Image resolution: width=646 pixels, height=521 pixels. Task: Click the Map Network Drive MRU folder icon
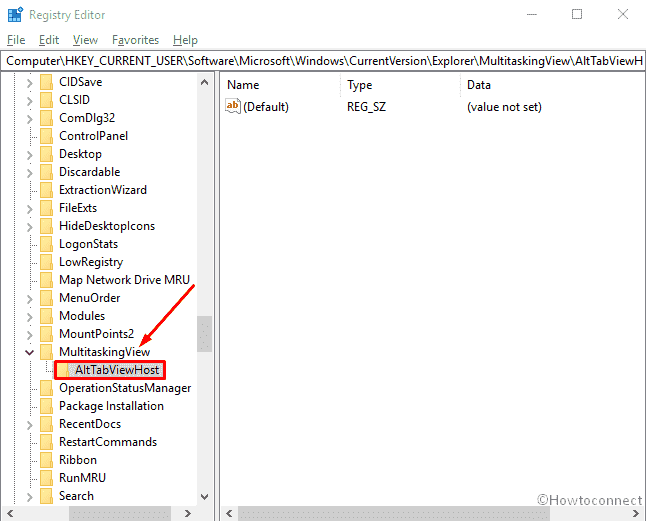(x=47, y=280)
